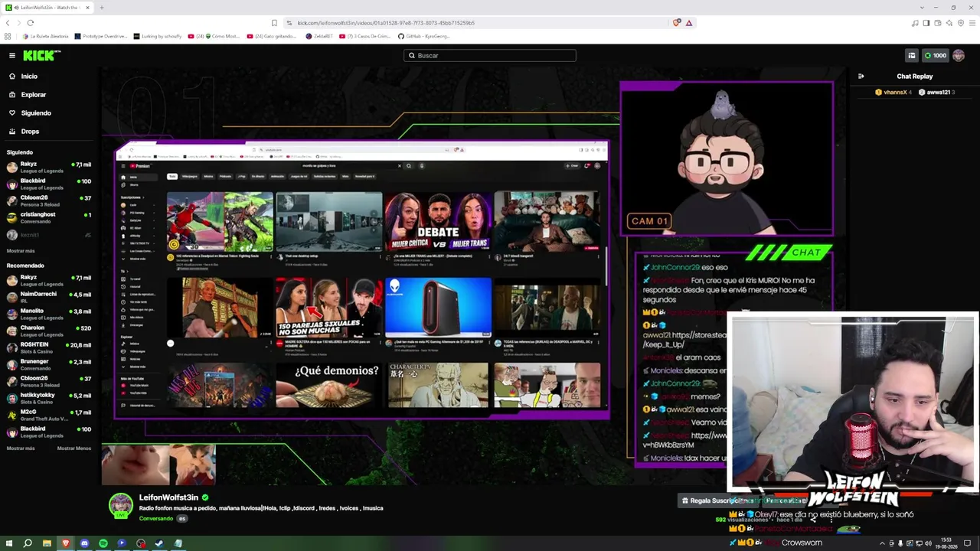
Task: Open Brave browser from the taskbar
Action: pyautogui.click(x=66, y=543)
